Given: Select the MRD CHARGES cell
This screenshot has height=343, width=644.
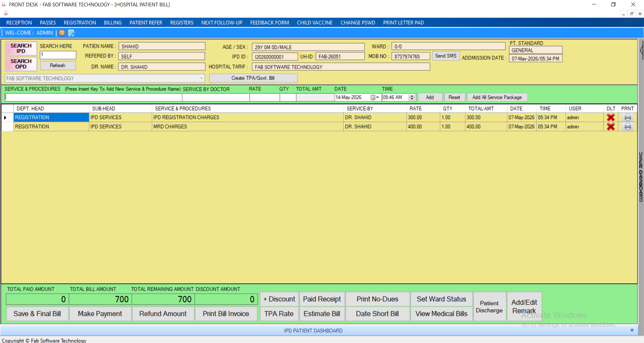Looking at the screenshot, I should click(248, 126).
